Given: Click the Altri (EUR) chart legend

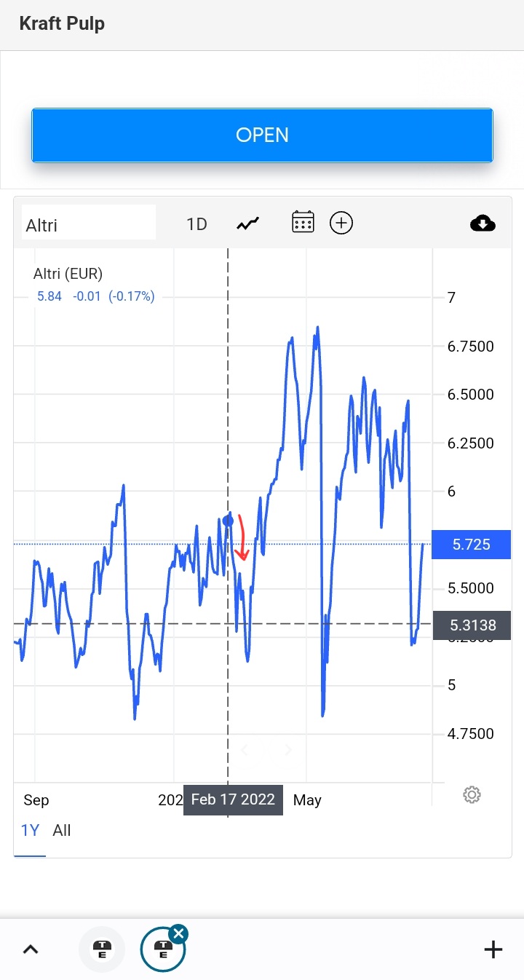Looking at the screenshot, I should (x=68, y=274).
